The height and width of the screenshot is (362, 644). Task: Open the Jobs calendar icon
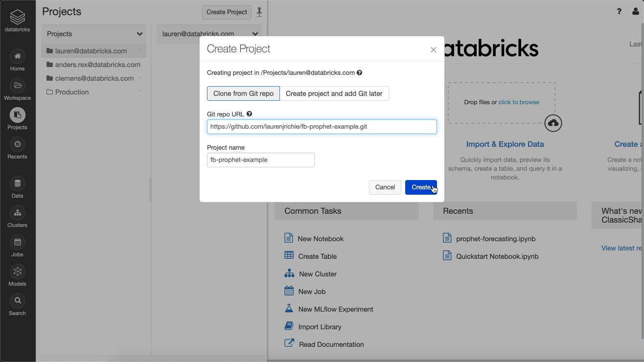[17, 242]
